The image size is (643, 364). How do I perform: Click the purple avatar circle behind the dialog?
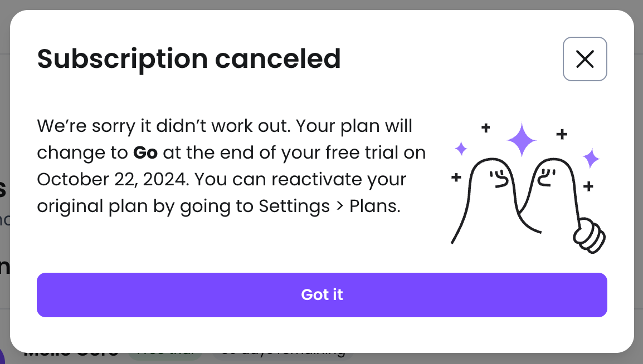point(2,356)
